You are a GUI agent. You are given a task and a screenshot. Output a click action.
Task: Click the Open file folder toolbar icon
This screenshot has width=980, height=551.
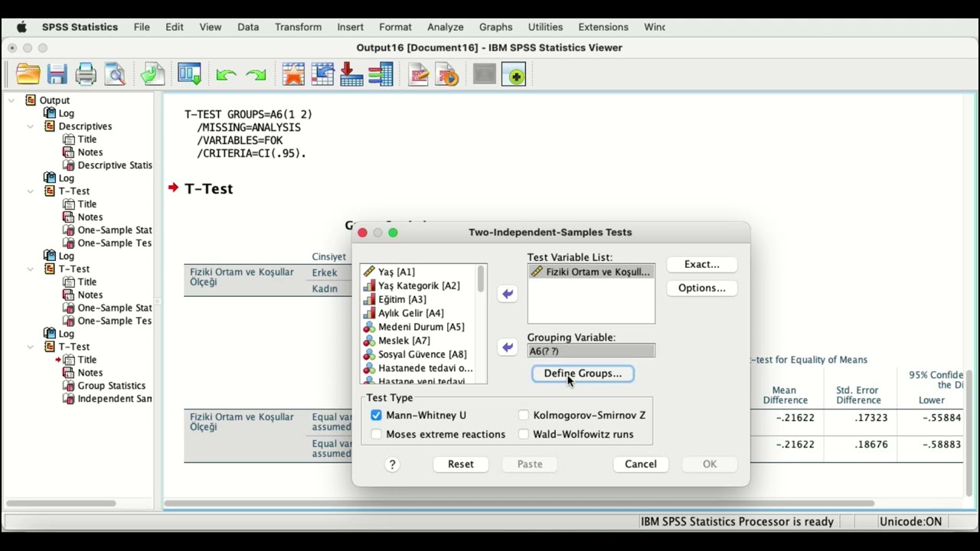28,74
